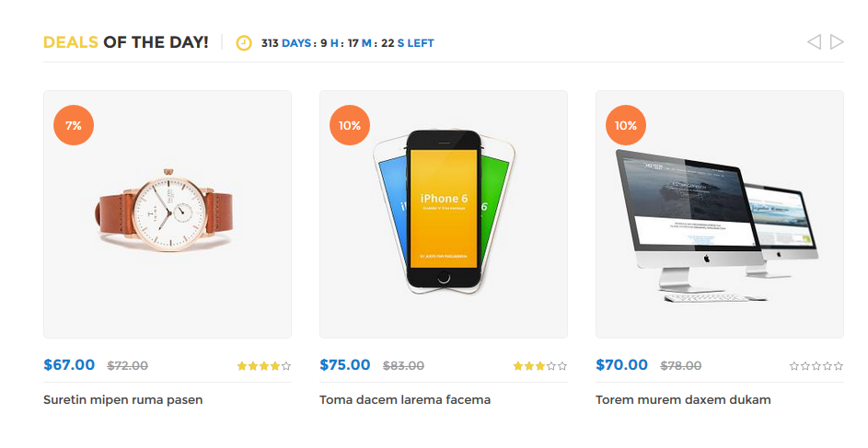Screen dimensions: 868x448
Task: Click the iPhone product's three-star rating
Action: point(539,366)
